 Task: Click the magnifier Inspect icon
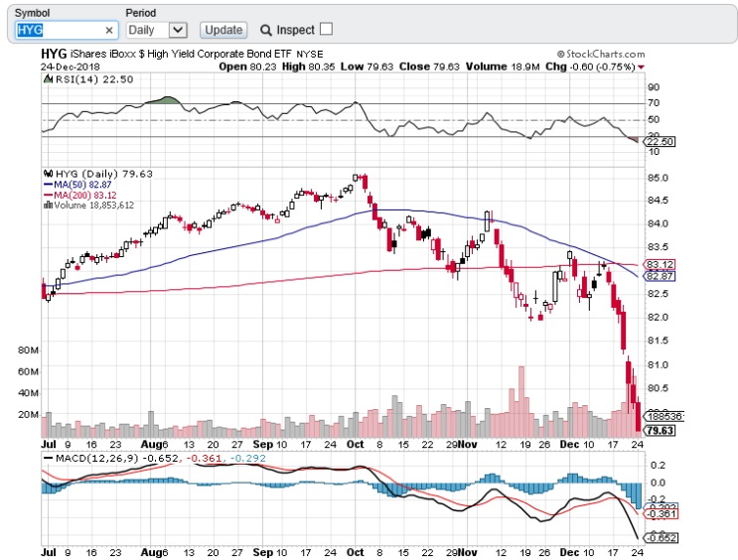point(266,31)
